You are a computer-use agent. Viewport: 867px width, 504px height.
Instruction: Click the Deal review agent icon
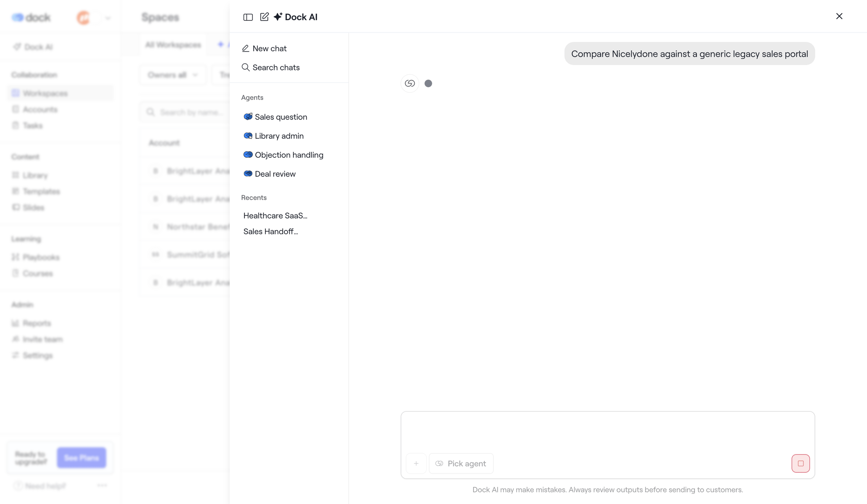[x=248, y=174]
